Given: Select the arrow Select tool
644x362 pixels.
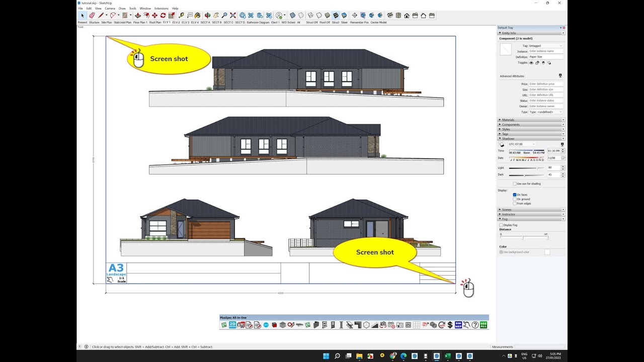Looking at the screenshot, I should point(82,16).
